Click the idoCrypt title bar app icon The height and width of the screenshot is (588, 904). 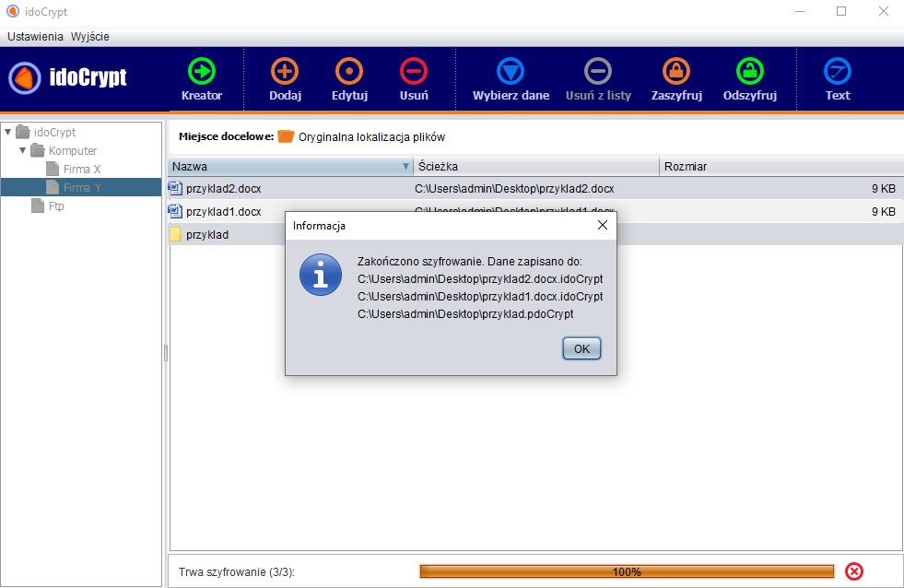[x=12, y=11]
